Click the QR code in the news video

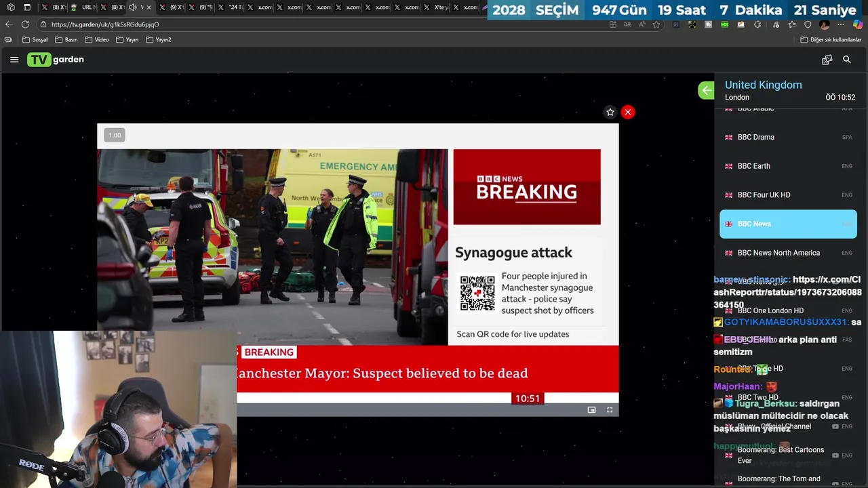click(x=477, y=293)
